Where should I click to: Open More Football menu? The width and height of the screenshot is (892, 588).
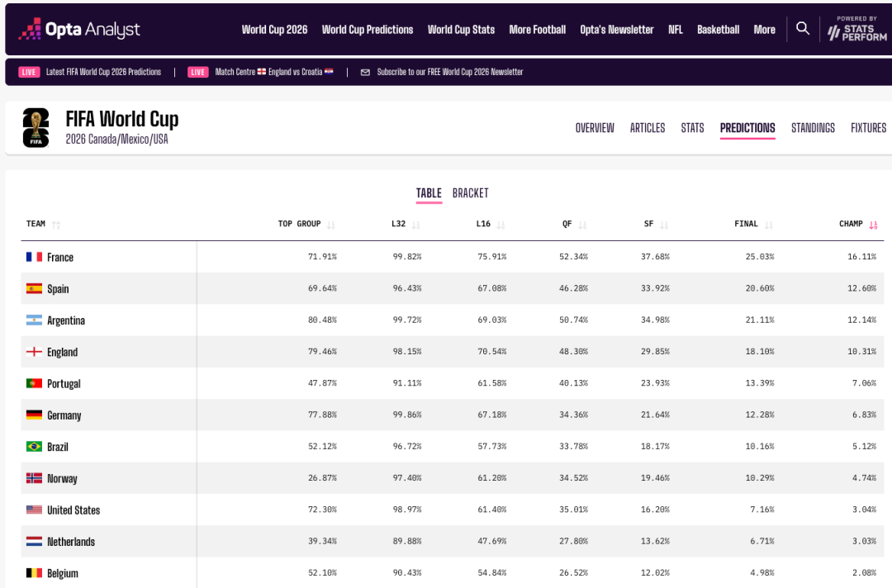click(538, 30)
